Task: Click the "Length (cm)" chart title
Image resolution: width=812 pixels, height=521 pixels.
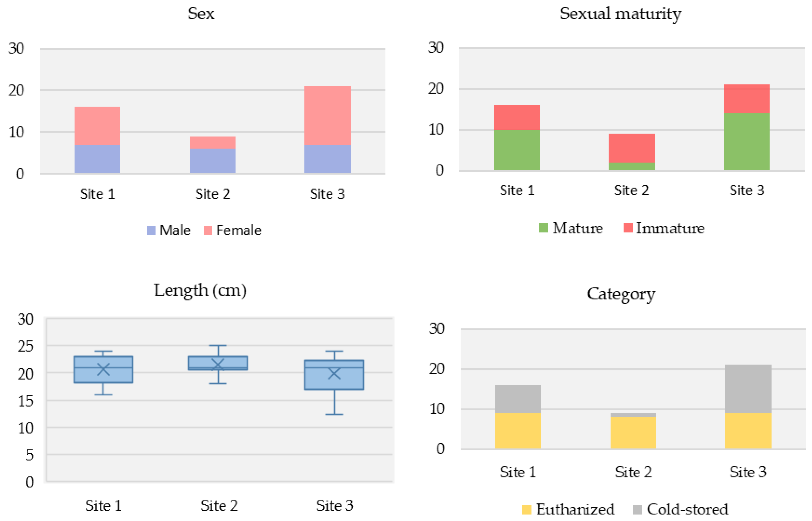Action: click(x=200, y=290)
